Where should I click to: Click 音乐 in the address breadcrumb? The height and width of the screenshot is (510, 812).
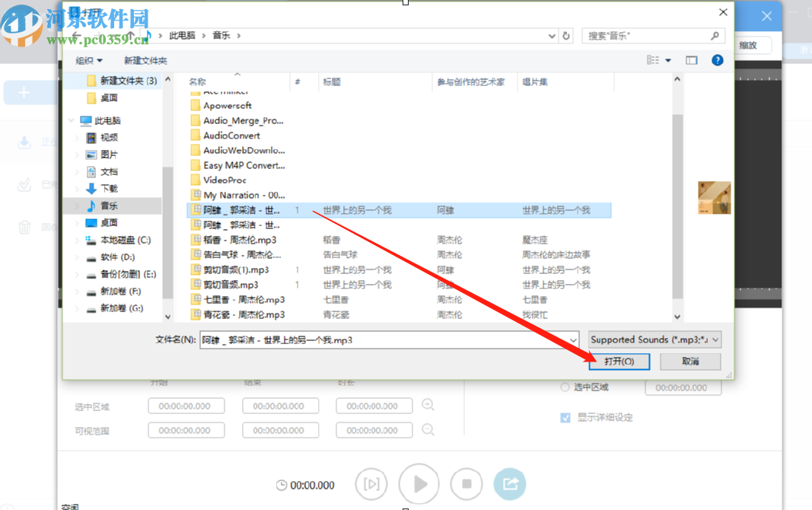click(221, 35)
